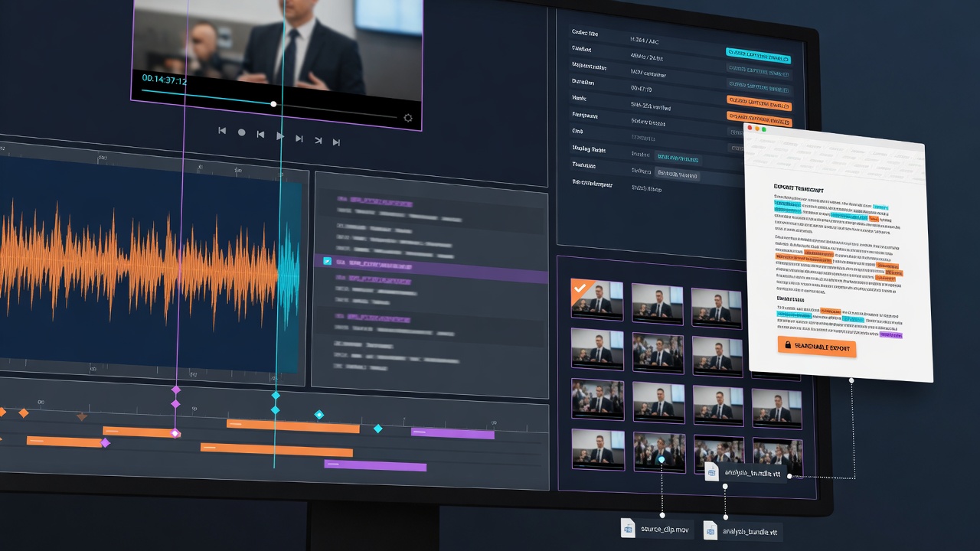Click the round record dot in transport controls
Image resolution: width=980 pixels, height=551 pixels.
(x=242, y=132)
